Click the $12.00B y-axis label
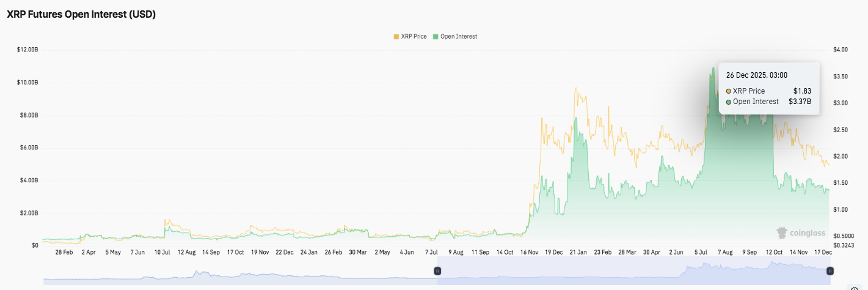This screenshot has height=290, width=868. click(x=27, y=50)
